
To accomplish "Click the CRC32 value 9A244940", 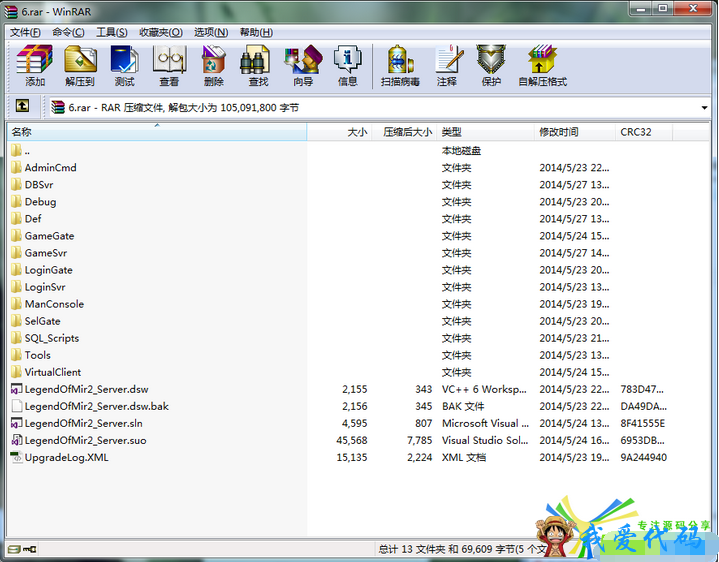I will (644, 457).
